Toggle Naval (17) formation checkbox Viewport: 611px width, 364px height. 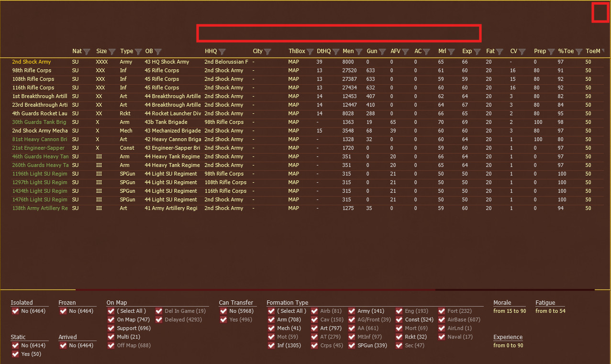[x=442, y=337]
